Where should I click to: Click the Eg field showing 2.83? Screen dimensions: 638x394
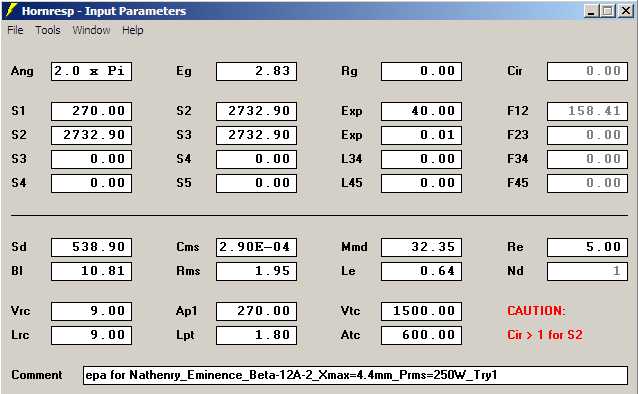click(x=256, y=71)
